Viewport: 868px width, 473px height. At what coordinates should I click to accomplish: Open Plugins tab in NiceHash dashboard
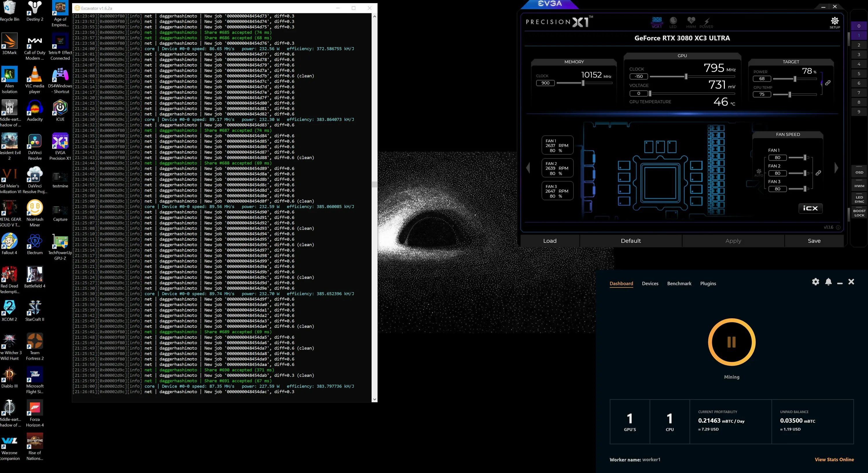708,284
